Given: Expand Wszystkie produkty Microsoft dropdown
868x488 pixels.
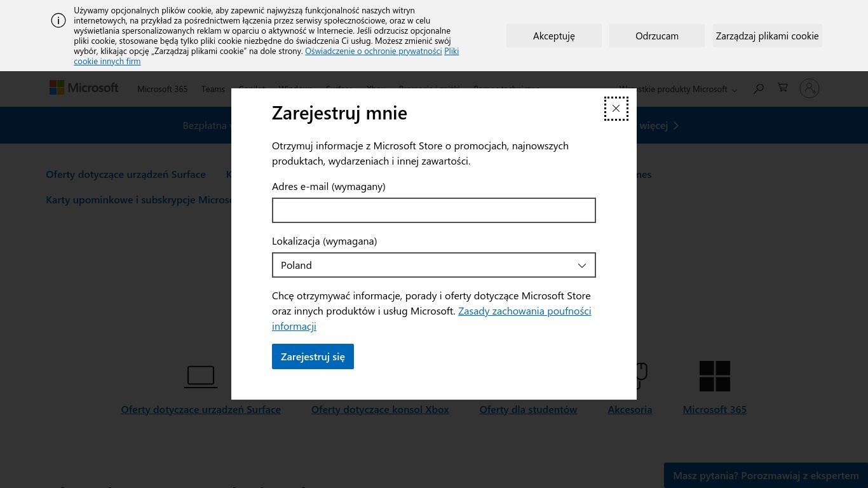Looking at the screenshot, I should [678, 89].
